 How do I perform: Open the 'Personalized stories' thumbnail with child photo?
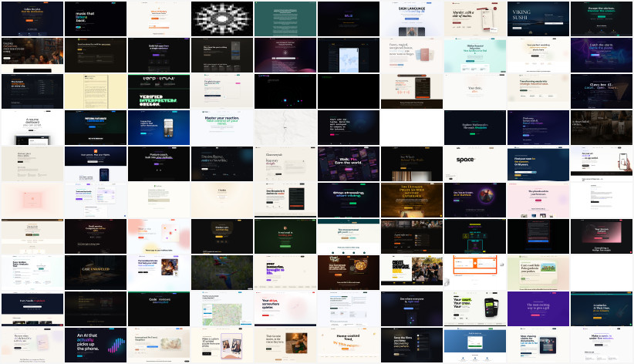click(x=159, y=272)
